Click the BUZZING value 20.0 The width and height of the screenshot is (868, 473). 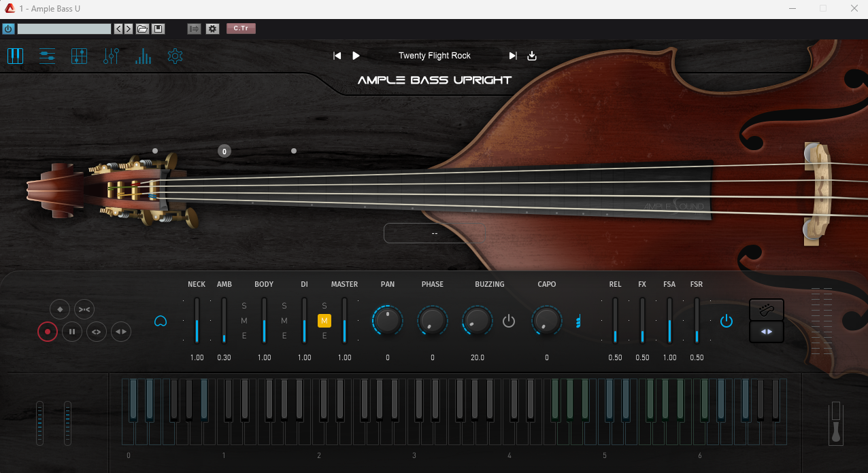point(478,357)
